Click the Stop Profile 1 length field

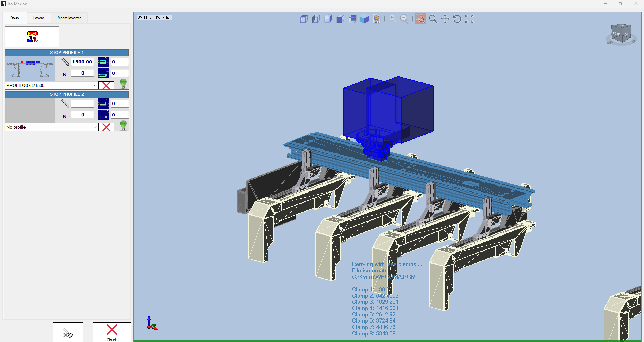[x=82, y=62]
